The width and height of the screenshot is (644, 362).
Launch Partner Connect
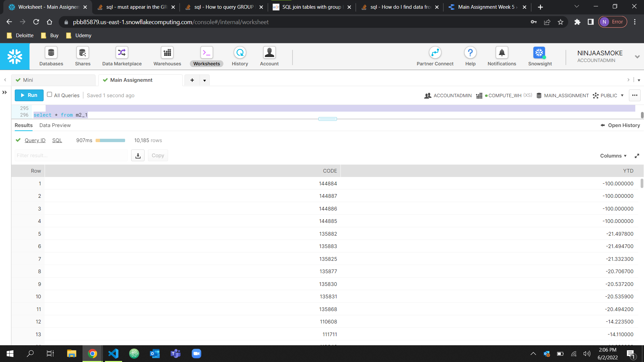(x=435, y=56)
